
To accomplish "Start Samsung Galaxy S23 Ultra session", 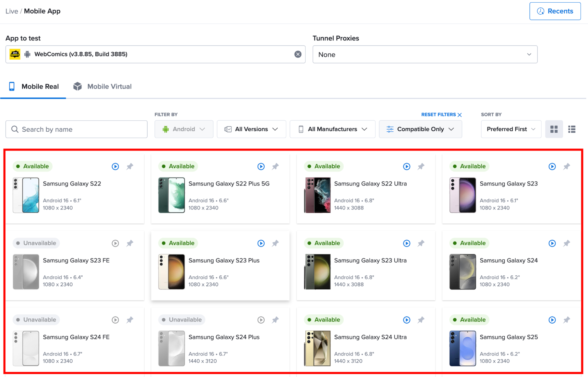I will click(x=407, y=243).
